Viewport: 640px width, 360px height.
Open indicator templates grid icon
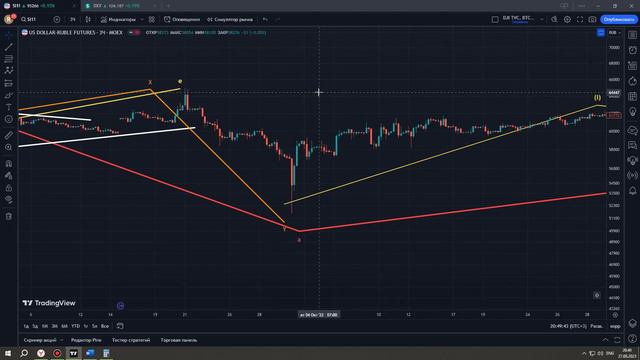tap(152, 19)
